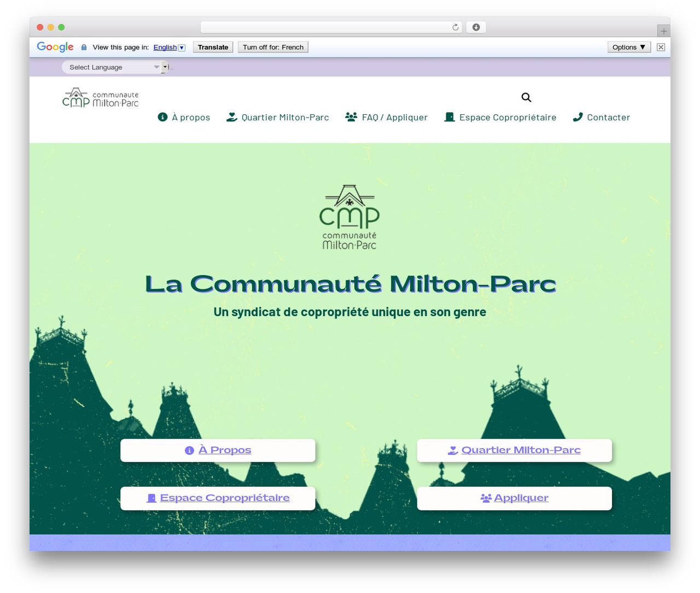Click the macOS yellow minimize button
Screen dimensions: 700x593
point(50,27)
